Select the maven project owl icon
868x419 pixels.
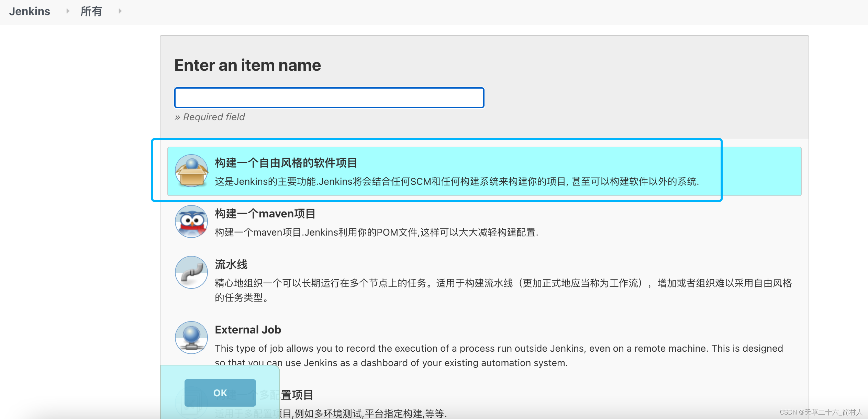point(191,222)
